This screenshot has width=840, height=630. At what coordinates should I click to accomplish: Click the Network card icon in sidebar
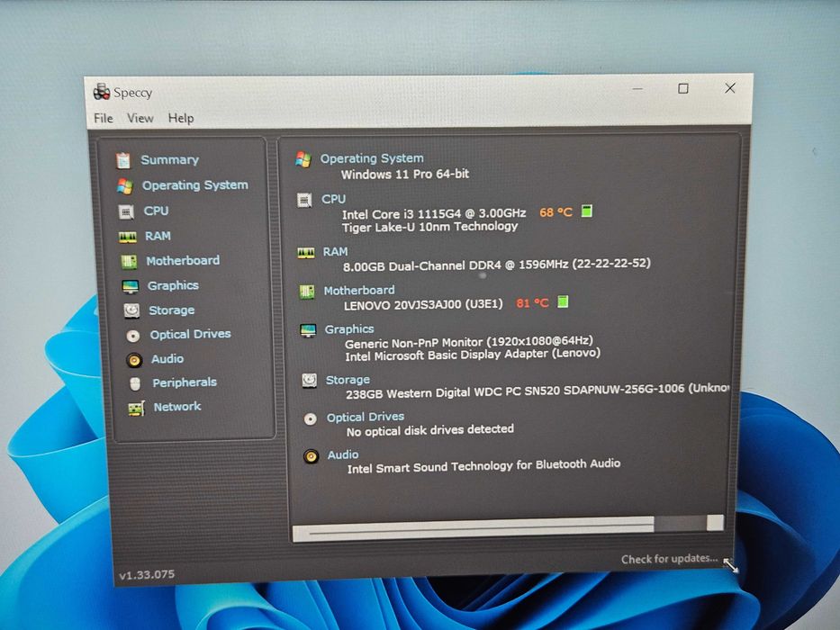pyautogui.click(x=136, y=409)
